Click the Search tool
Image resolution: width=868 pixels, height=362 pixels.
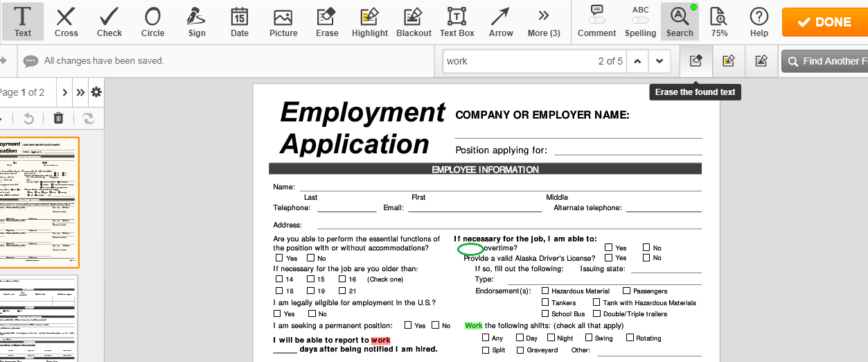680,21
